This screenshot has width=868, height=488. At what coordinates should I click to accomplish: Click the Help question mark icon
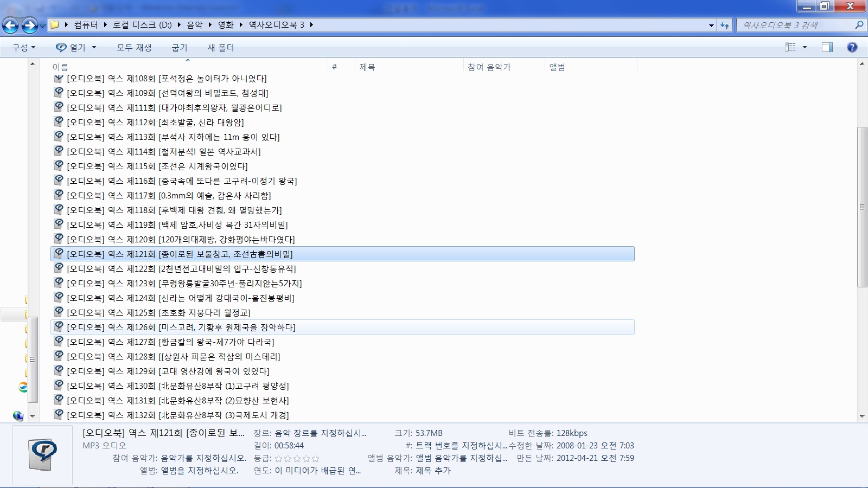click(x=852, y=48)
